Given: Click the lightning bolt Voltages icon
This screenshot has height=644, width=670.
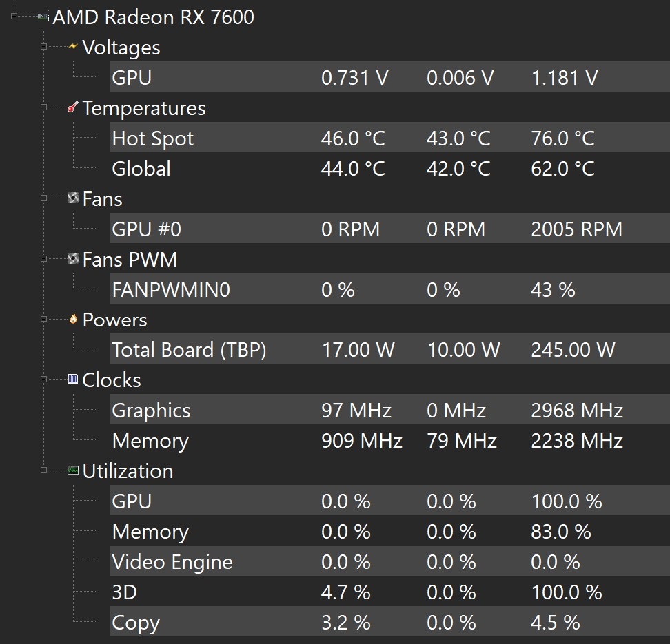Looking at the screenshot, I should (x=73, y=47).
